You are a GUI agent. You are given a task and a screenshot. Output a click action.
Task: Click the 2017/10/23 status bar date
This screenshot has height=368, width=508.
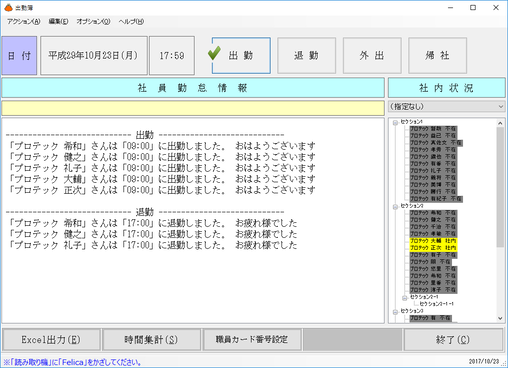tap(484, 361)
